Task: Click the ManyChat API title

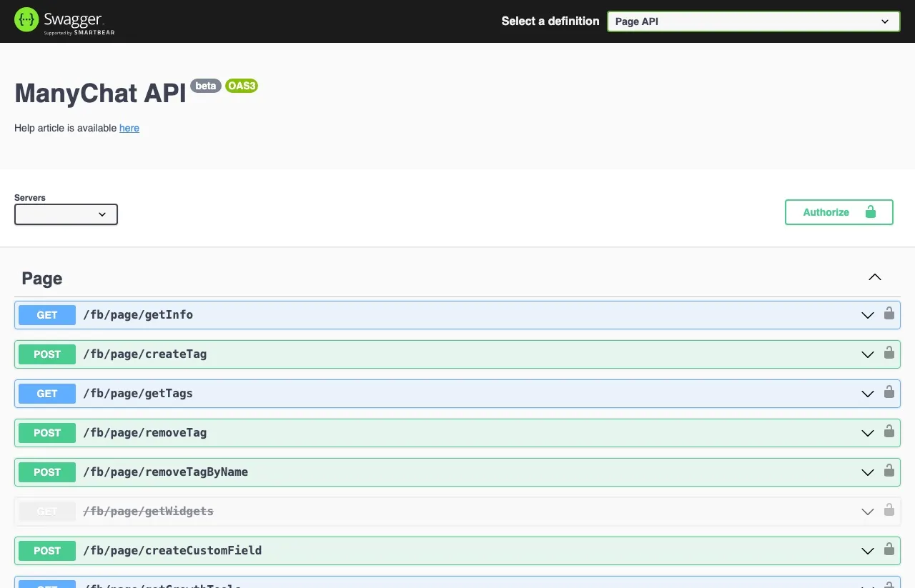Action: pos(101,94)
